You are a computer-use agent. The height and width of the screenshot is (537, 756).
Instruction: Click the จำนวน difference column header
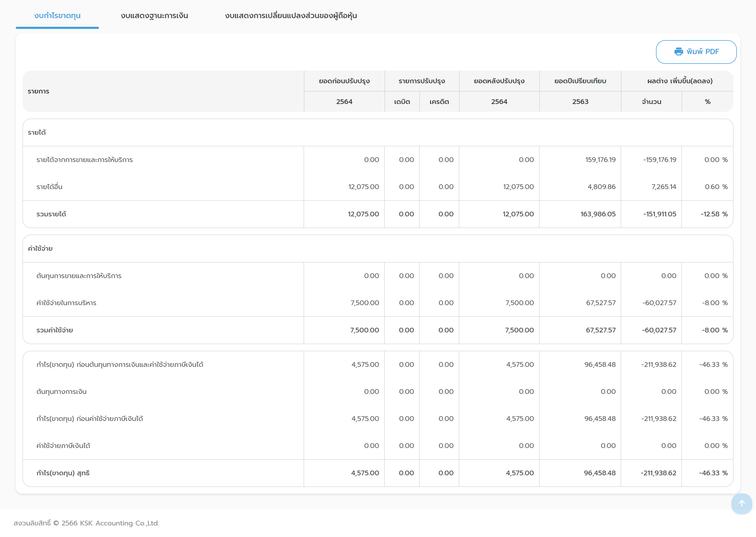[651, 102]
